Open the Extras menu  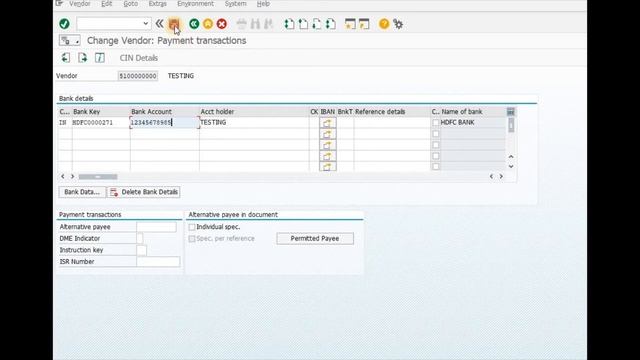click(158, 4)
